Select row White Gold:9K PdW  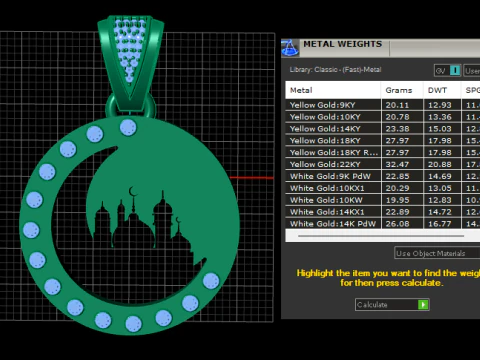(x=383, y=176)
